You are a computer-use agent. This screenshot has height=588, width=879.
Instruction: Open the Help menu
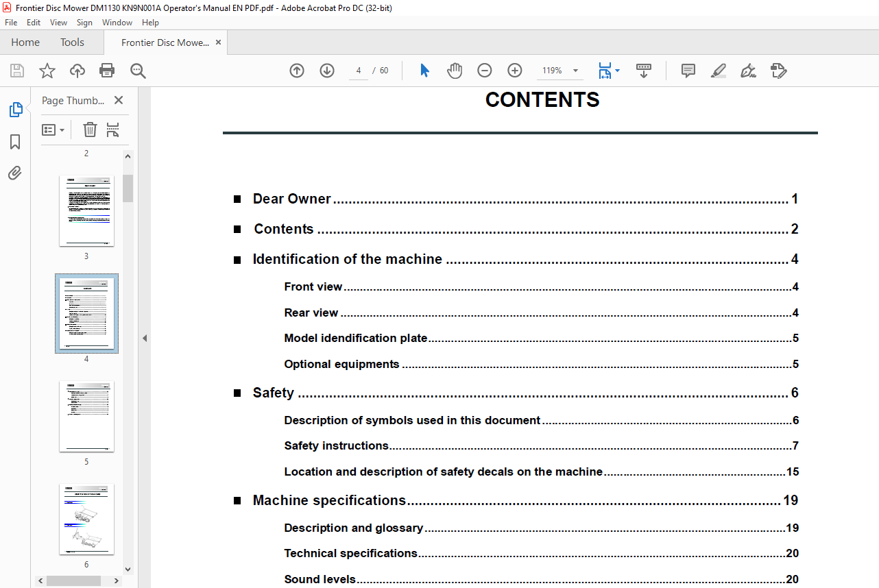coord(150,23)
